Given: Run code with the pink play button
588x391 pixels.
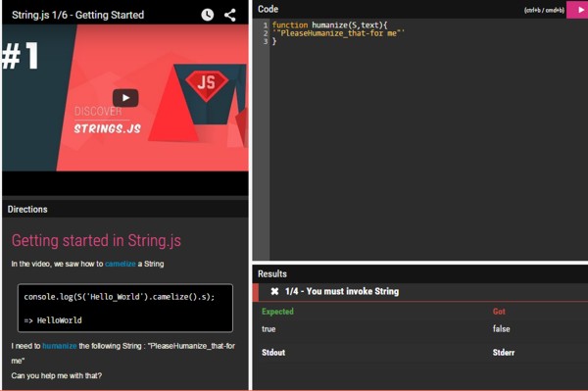Looking at the screenshot, I should click(578, 10).
